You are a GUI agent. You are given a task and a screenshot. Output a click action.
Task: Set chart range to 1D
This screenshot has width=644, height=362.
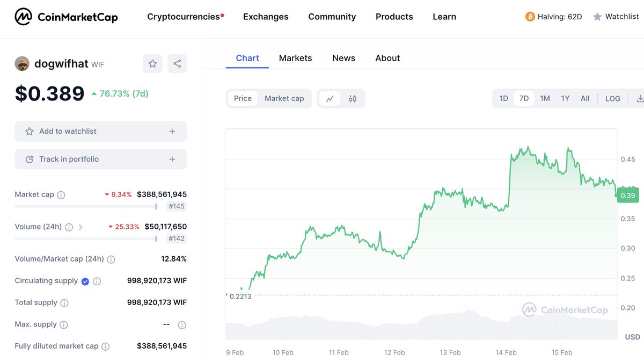point(504,98)
